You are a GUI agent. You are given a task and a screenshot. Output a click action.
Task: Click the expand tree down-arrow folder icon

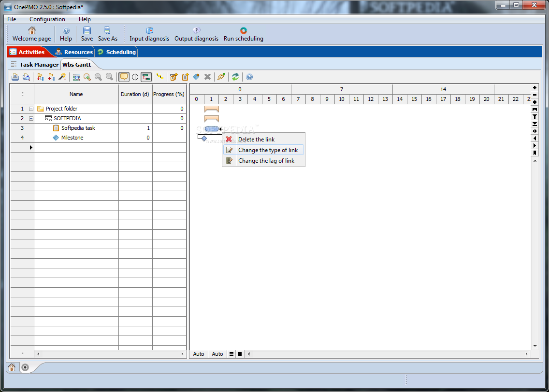(x=40, y=77)
